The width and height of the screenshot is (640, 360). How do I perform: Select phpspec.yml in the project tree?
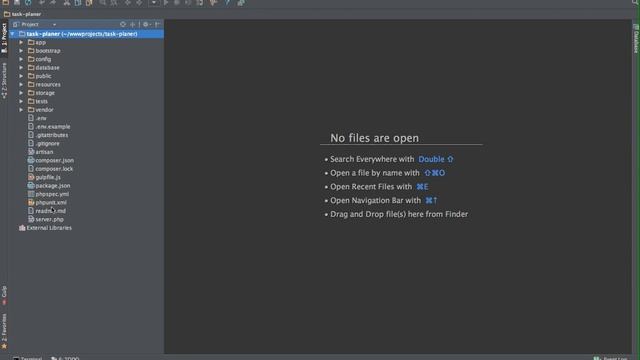(x=48, y=194)
